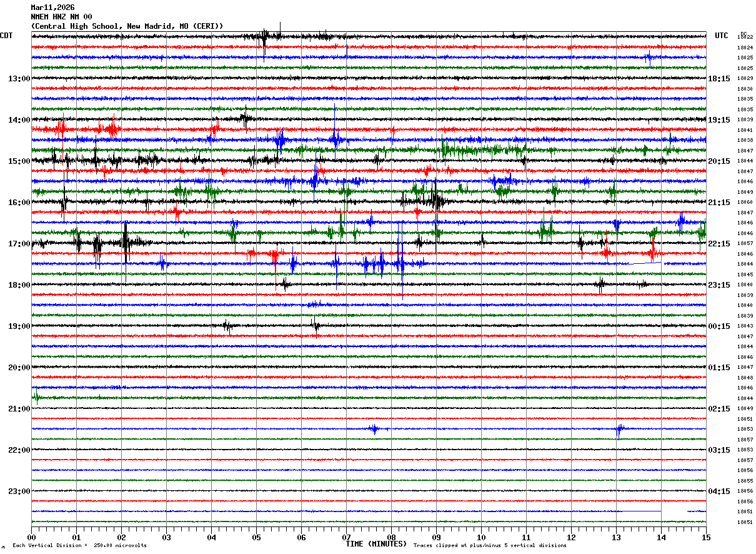Click the CDT timezone label
756x554 pixels.
pos(6,36)
